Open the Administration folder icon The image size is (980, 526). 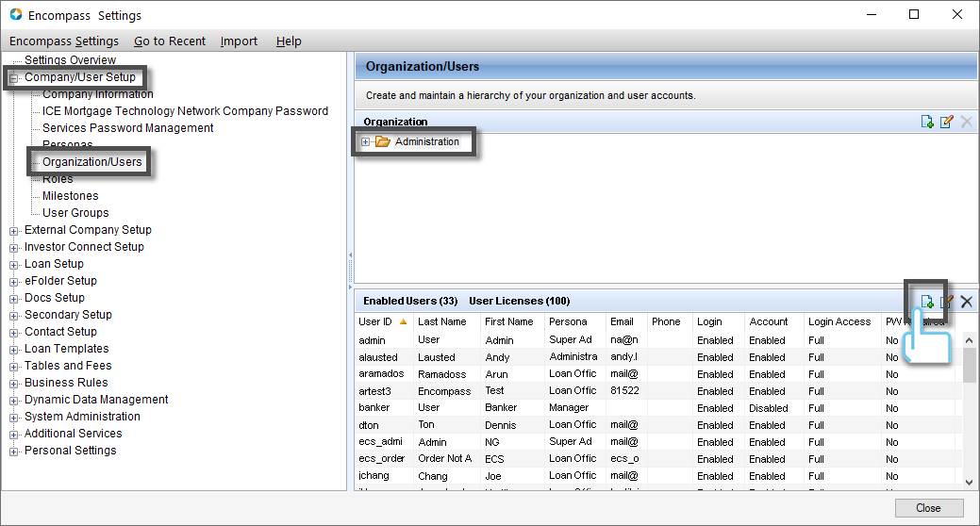[383, 141]
